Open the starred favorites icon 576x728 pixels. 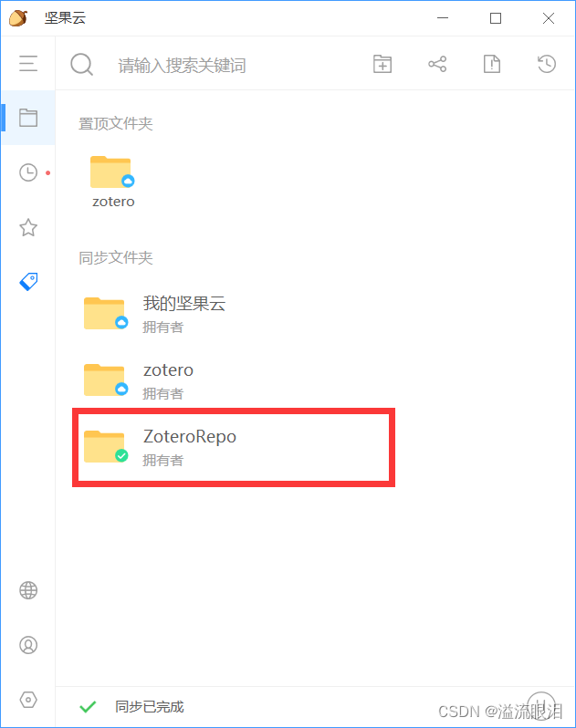28,227
